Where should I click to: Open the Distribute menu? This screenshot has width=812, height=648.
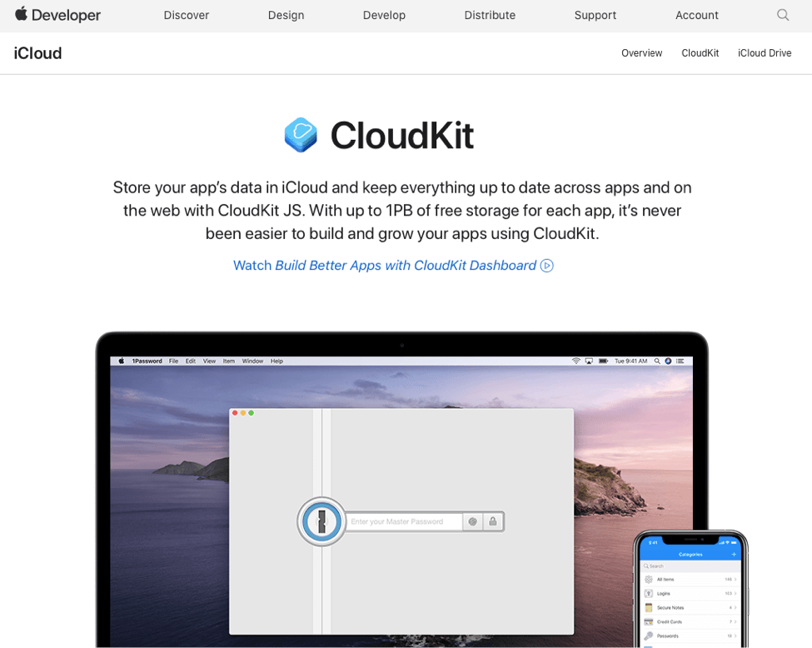tap(490, 16)
